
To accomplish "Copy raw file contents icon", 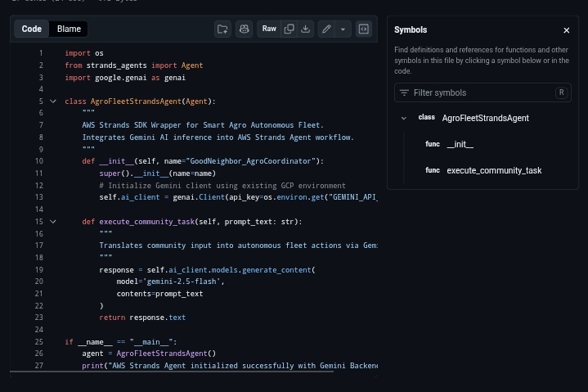I will [290, 29].
